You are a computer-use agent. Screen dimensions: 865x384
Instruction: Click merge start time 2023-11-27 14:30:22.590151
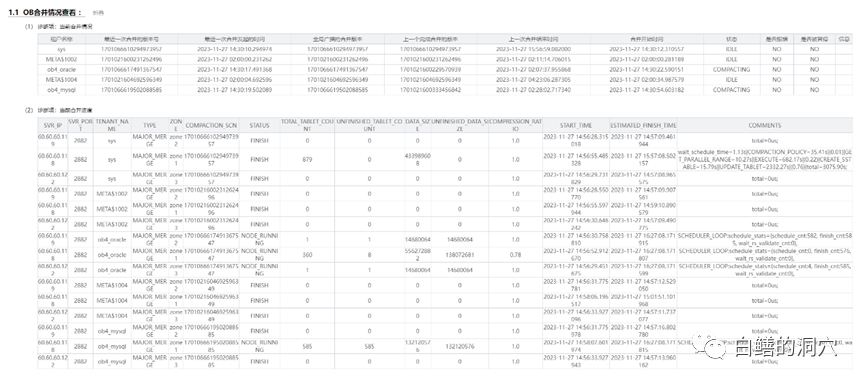[647, 70]
